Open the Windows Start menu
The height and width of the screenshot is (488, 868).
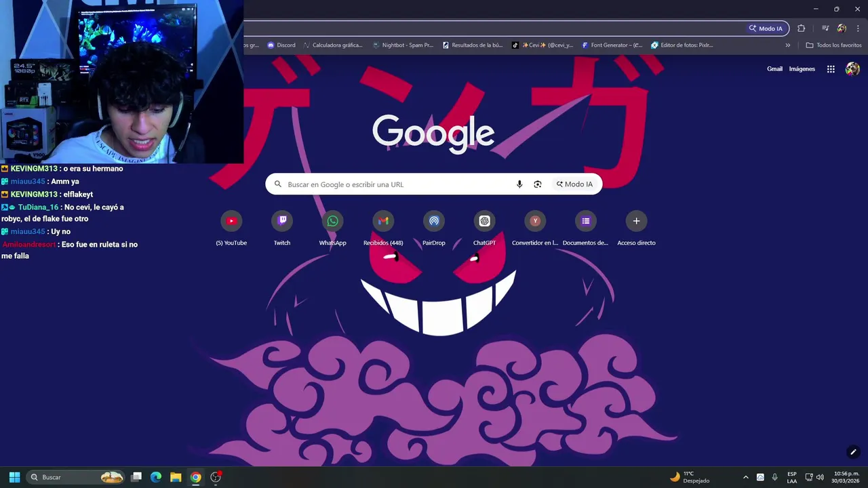[x=14, y=477]
